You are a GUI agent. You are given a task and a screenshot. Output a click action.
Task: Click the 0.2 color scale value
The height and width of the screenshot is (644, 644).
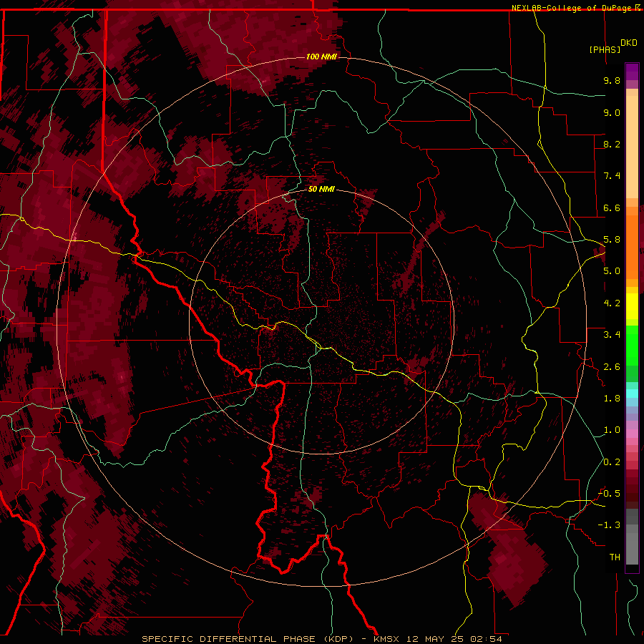[612, 462]
